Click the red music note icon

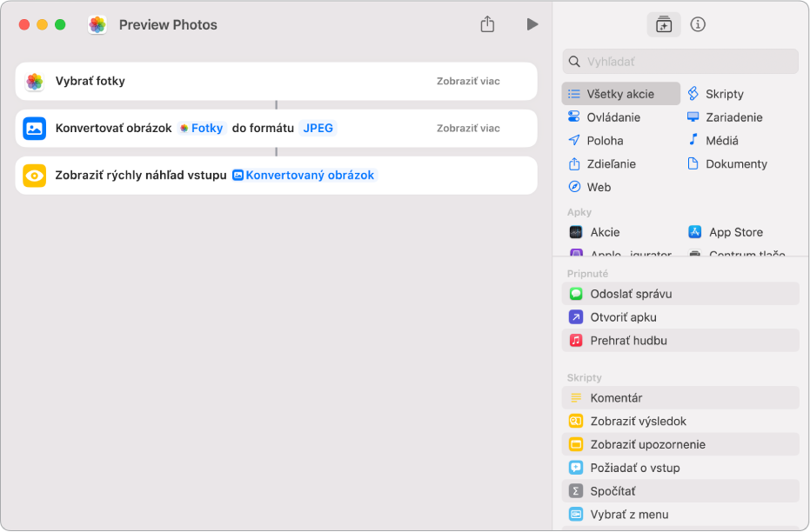(x=575, y=341)
